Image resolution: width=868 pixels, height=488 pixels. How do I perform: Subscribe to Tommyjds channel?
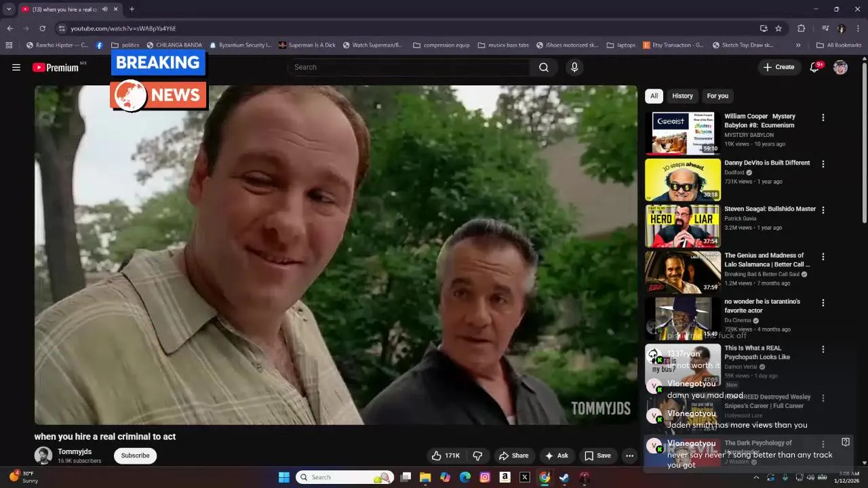pyautogui.click(x=135, y=455)
